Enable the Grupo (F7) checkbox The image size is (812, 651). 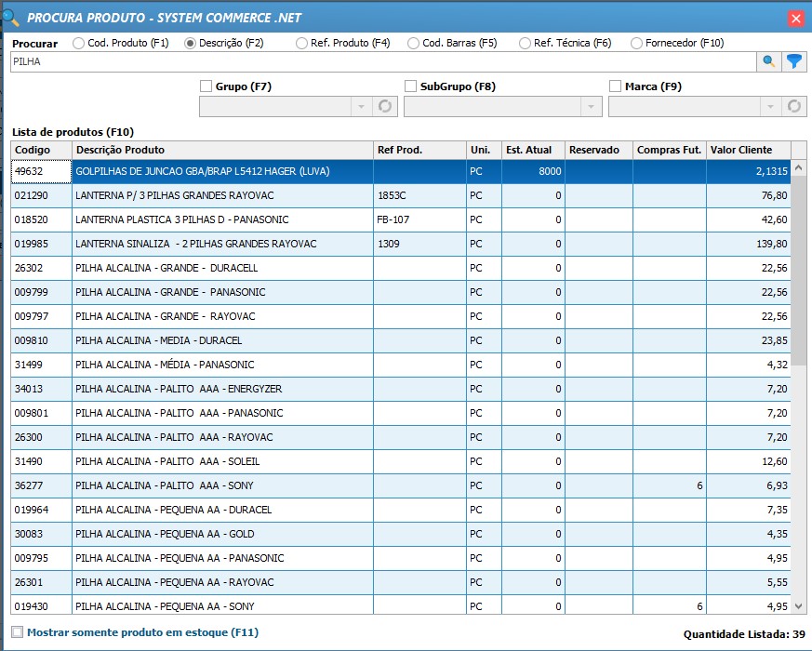click(206, 86)
